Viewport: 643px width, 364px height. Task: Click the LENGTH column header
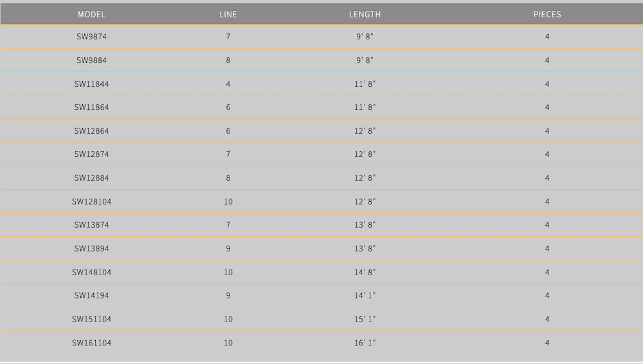(365, 14)
